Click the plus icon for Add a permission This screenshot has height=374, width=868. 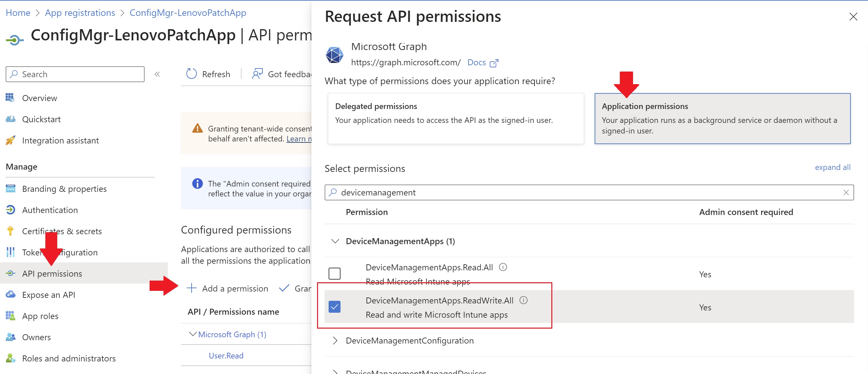(191, 288)
